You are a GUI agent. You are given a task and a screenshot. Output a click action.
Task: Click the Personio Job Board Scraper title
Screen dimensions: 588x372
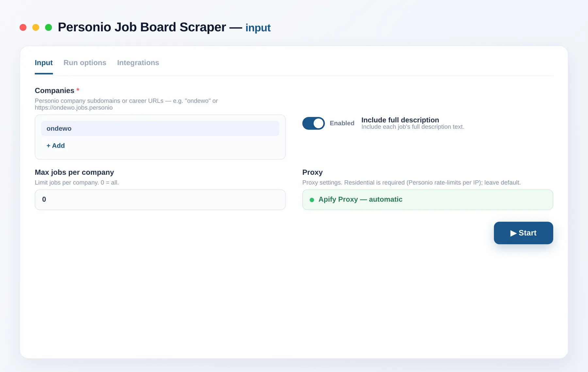(x=142, y=27)
